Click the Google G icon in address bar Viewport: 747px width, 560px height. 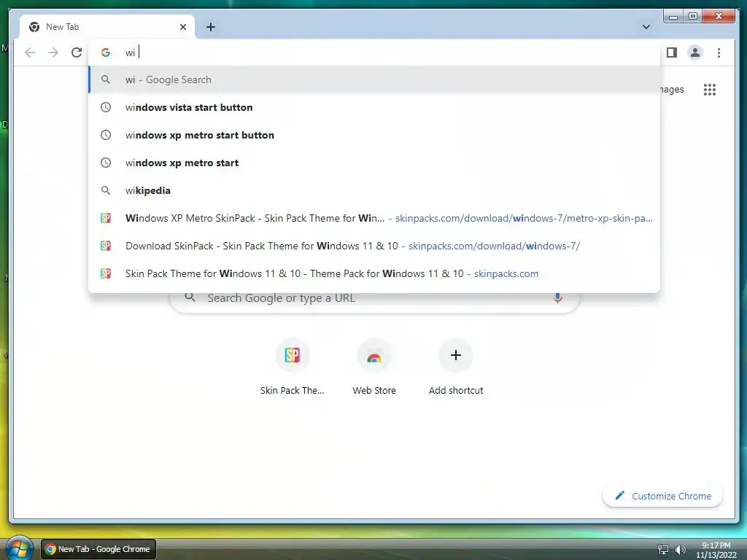pyautogui.click(x=106, y=52)
